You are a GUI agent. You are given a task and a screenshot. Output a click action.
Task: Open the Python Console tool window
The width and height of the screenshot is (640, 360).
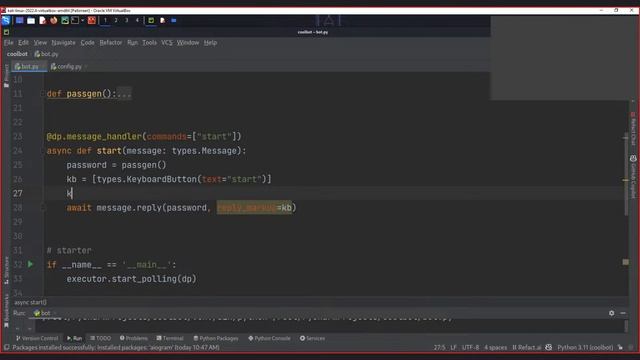click(269, 338)
